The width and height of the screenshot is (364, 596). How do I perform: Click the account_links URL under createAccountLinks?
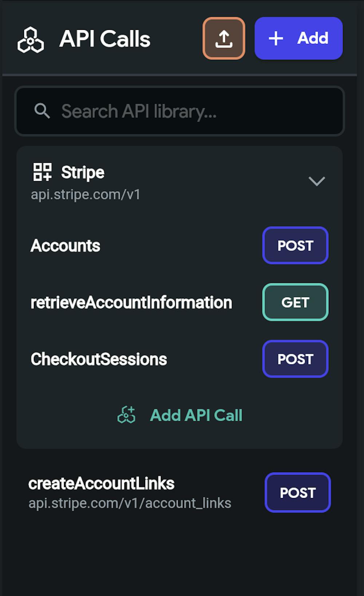pyautogui.click(x=130, y=503)
